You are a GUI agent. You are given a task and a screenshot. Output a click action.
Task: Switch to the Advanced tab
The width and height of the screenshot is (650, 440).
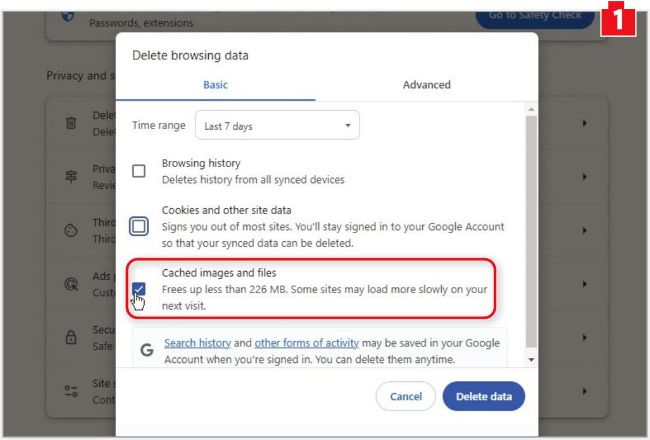(426, 85)
